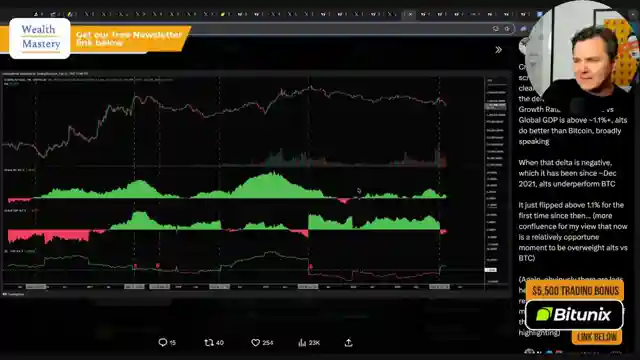The image size is (640, 360).
Task: Click the bookmark star icon in address bar
Action: [x=507, y=29]
